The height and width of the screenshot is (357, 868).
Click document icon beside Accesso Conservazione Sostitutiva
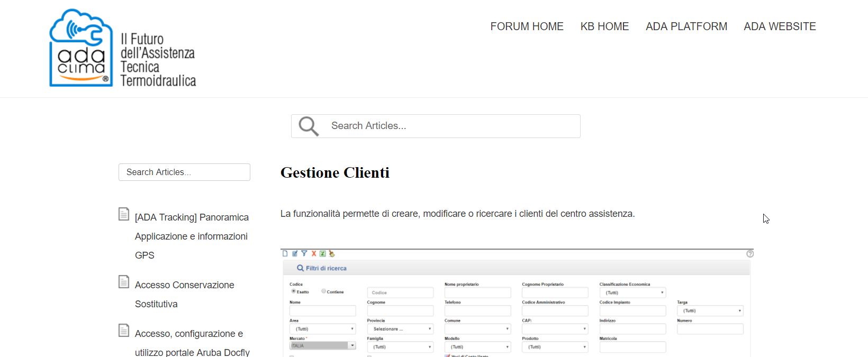(124, 282)
